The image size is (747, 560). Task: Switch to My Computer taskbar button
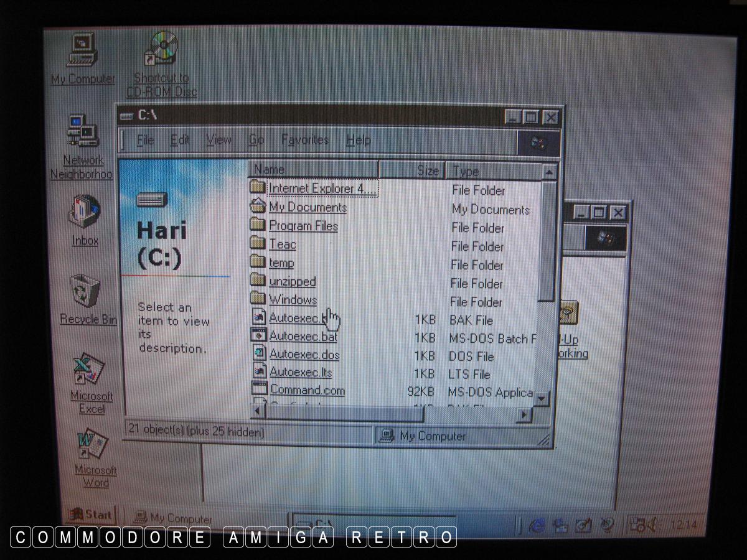(174, 518)
